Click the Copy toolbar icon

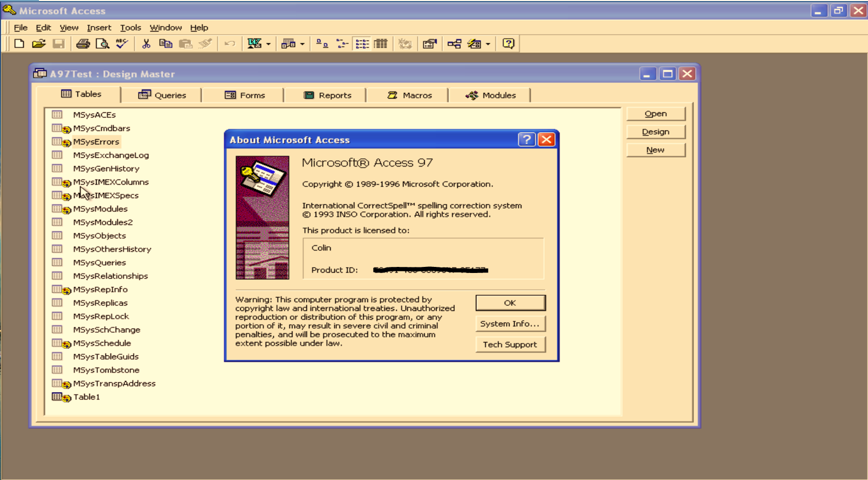(x=166, y=44)
